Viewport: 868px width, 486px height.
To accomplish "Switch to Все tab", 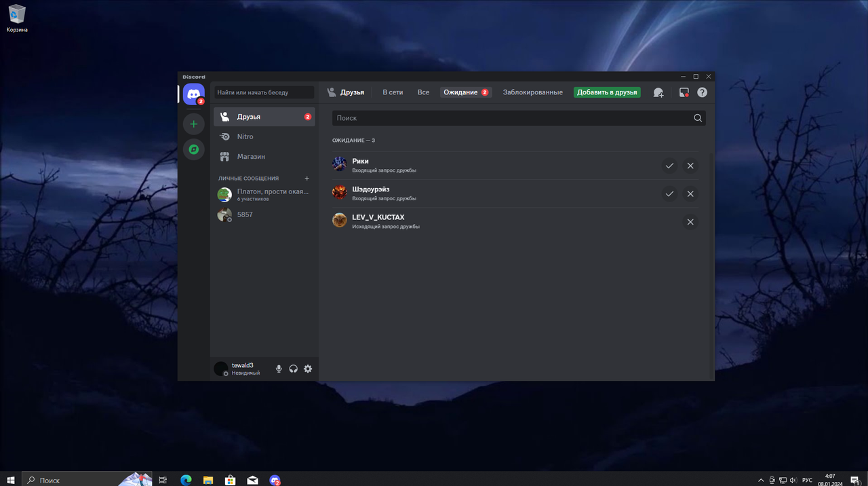I will pyautogui.click(x=423, y=92).
